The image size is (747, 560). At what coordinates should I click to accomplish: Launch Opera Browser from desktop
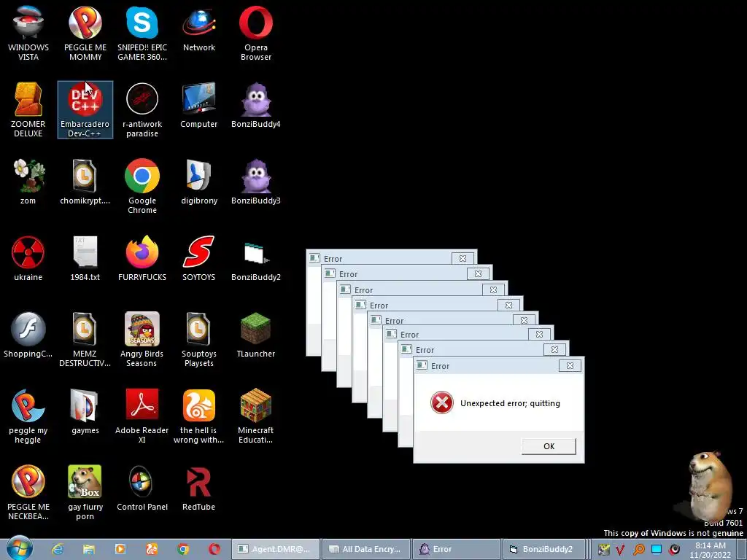256,34
